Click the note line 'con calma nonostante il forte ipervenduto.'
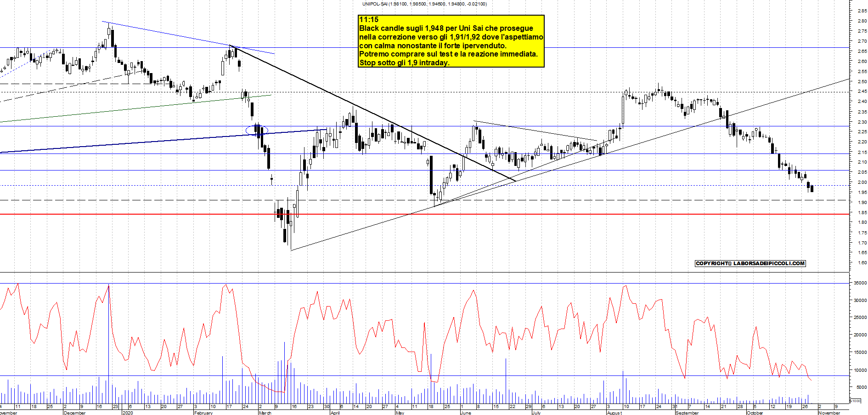This screenshot has height=415, width=868. (x=433, y=45)
